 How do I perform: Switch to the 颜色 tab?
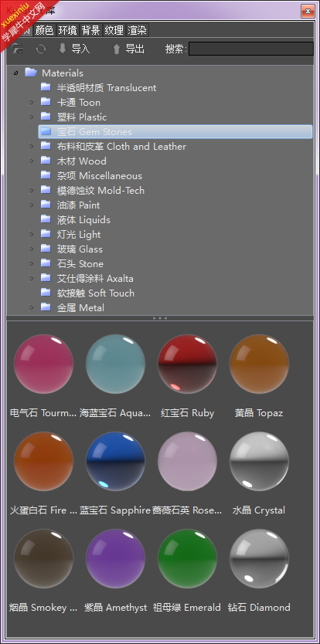pyautogui.click(x=44, y=30)
